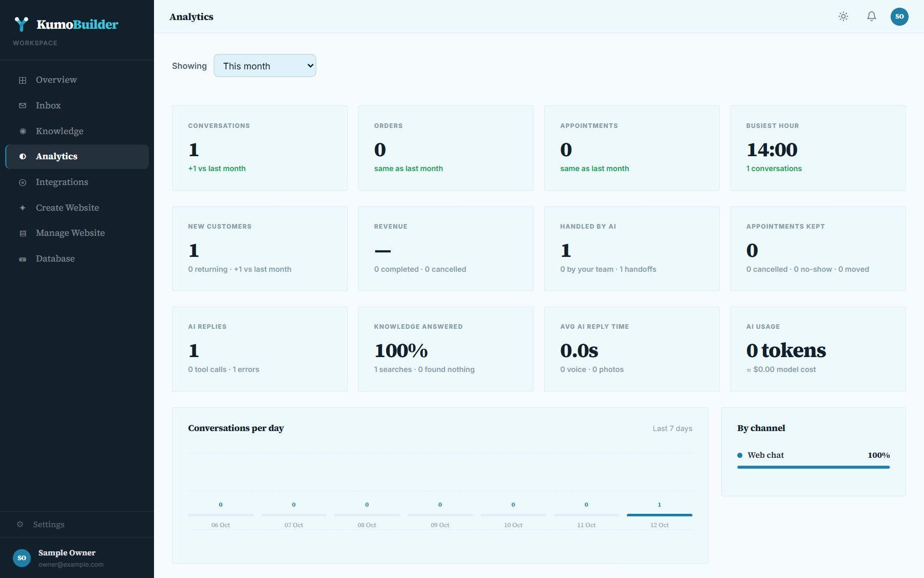Click the Busiest Hour 14:00 value

coord(772,150)
